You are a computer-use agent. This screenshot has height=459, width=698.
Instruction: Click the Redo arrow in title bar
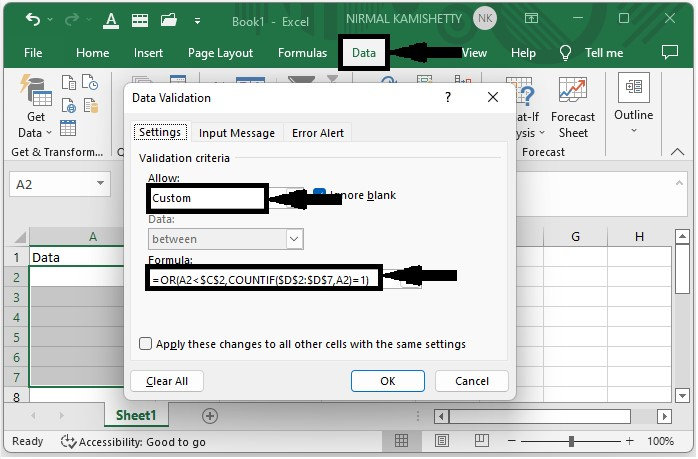coord(72,19)
